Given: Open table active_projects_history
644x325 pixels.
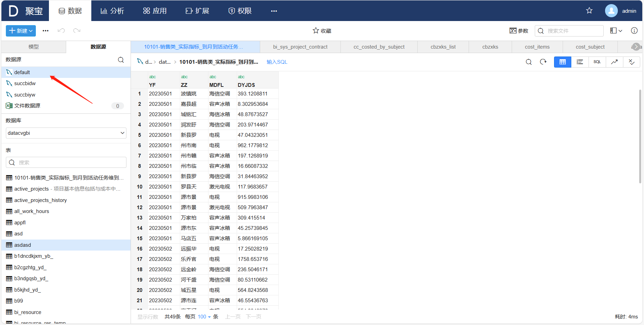Looking at the screenshot, I should tap(66, 200).
